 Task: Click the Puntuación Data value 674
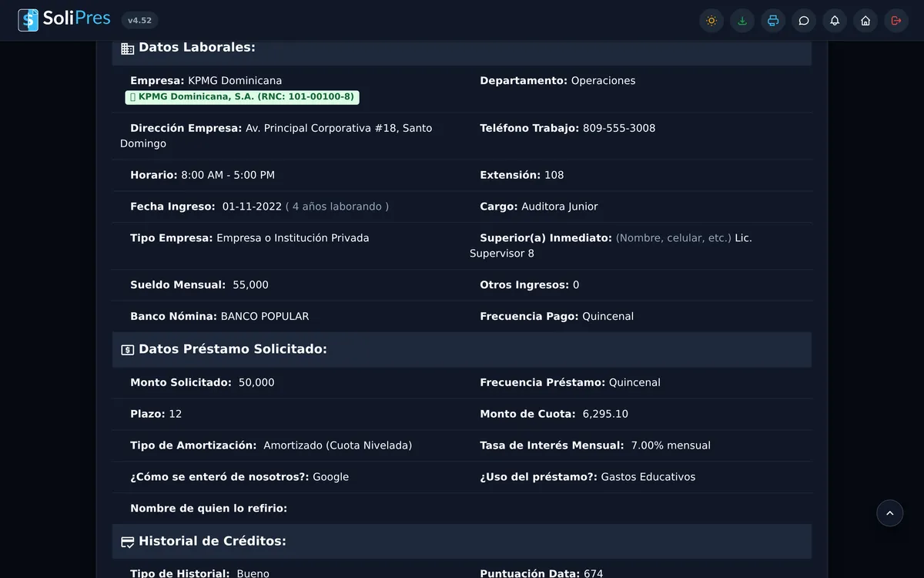[x=593, y=574]
